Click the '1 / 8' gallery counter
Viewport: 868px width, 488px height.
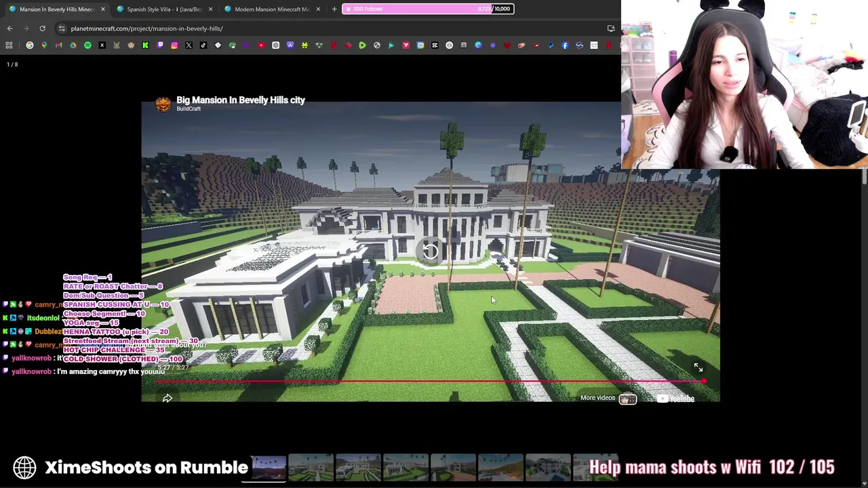12,64
